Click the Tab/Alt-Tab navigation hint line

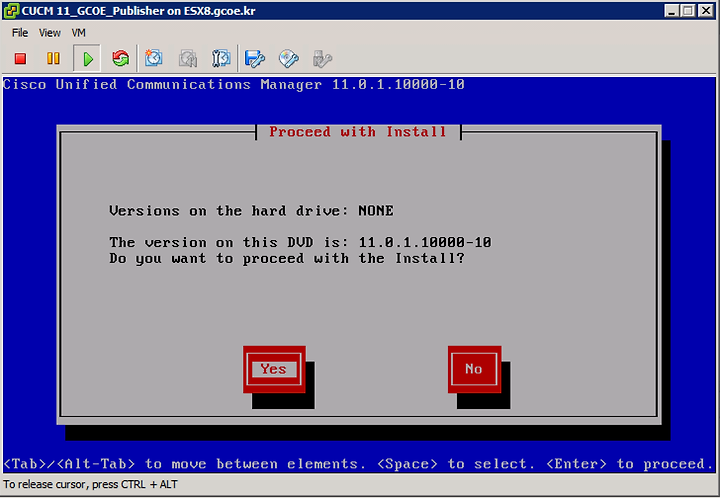coord(358,464)
